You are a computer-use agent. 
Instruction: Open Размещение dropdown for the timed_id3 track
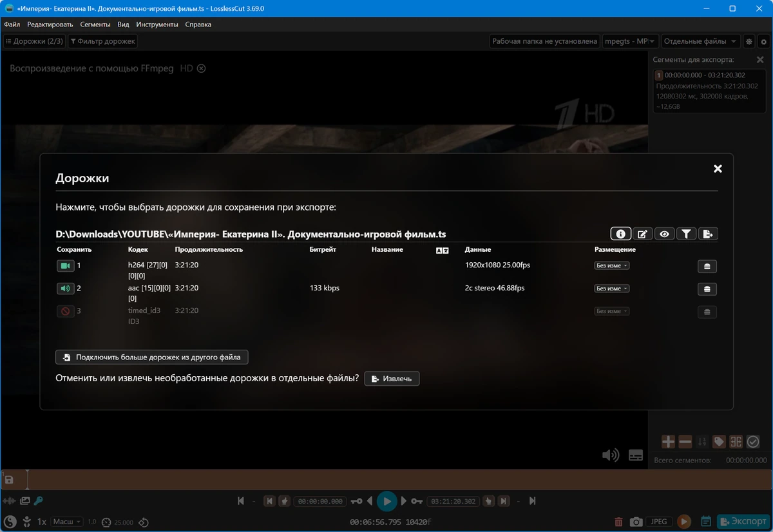coord(611,311)
